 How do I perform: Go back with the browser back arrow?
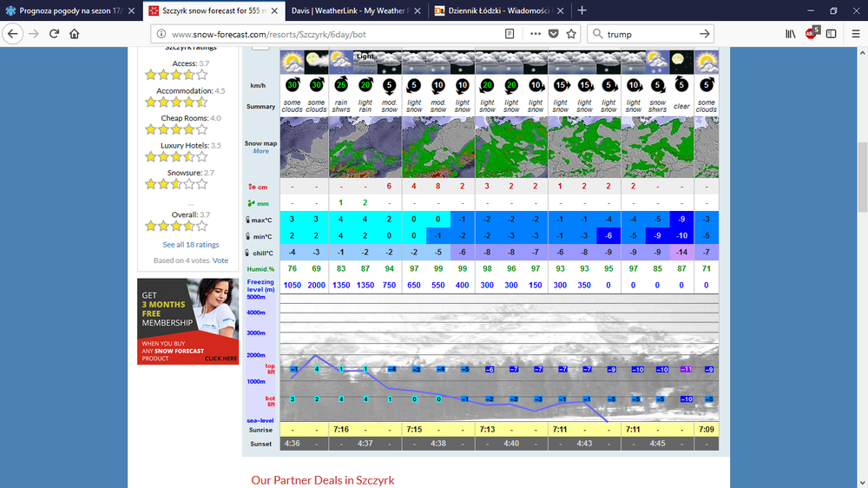(x=13, y=34)
